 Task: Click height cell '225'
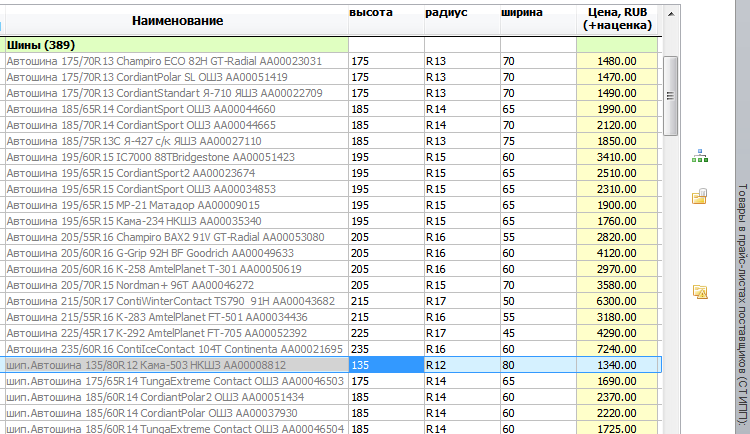coord(386,333)
